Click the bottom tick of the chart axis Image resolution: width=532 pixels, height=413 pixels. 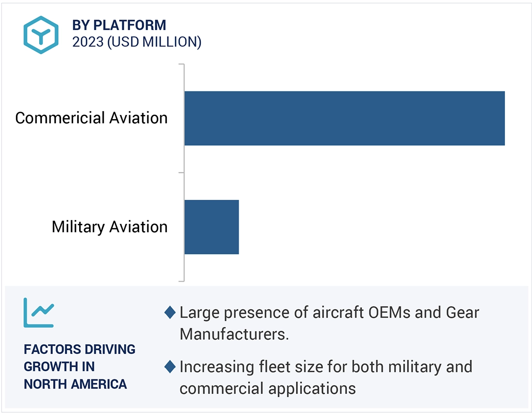(x=181, y=281)
